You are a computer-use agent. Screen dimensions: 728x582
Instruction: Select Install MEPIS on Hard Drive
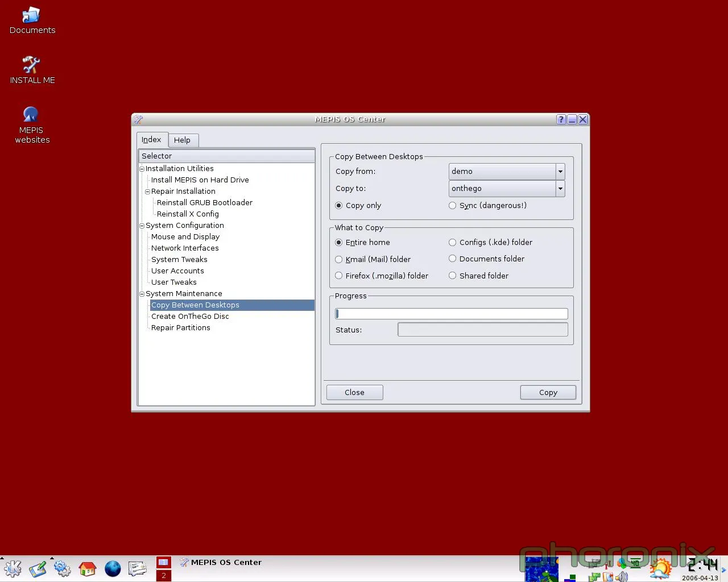point(200,180)
